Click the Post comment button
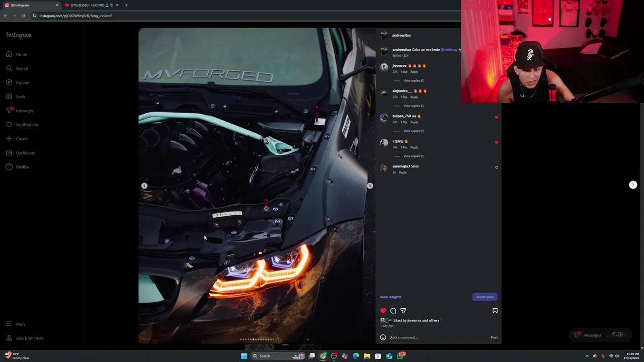The height and width of the screenshot is (362, 644). (494, 337)
